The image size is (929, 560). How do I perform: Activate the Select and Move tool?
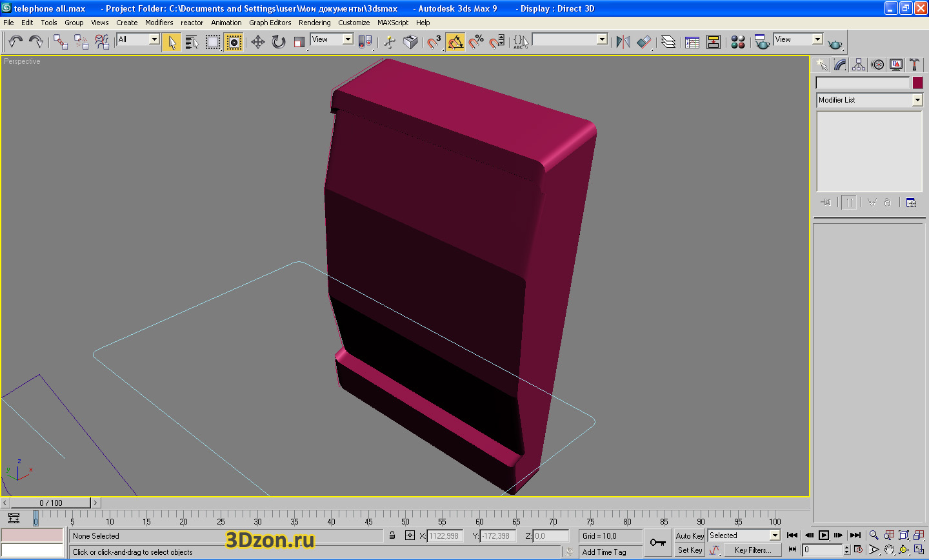(x=258, y=42)
